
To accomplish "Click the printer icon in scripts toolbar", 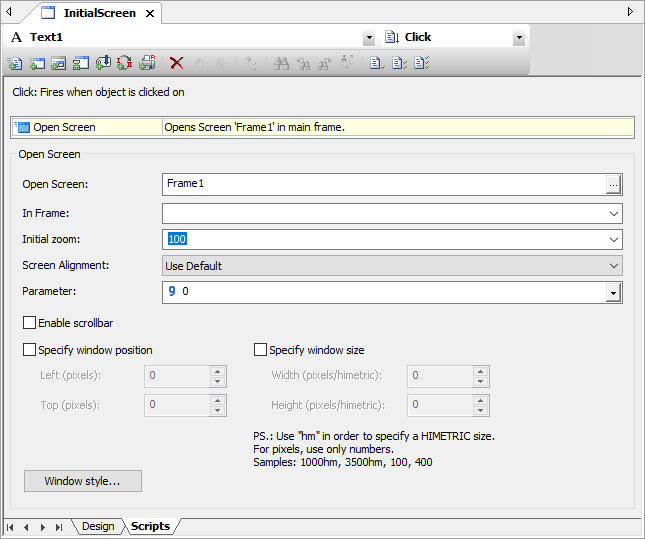I will tap(147, 63).
